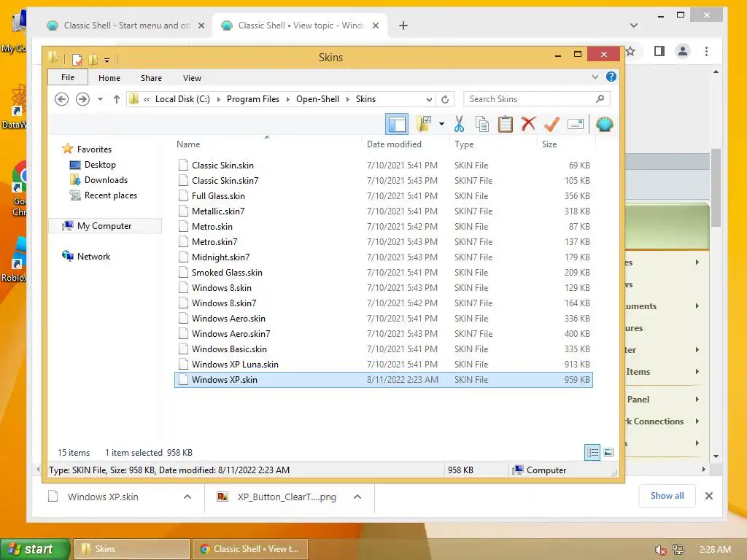
Task: Refresh the Skins folder view
Action: click(x=445, y=99)
